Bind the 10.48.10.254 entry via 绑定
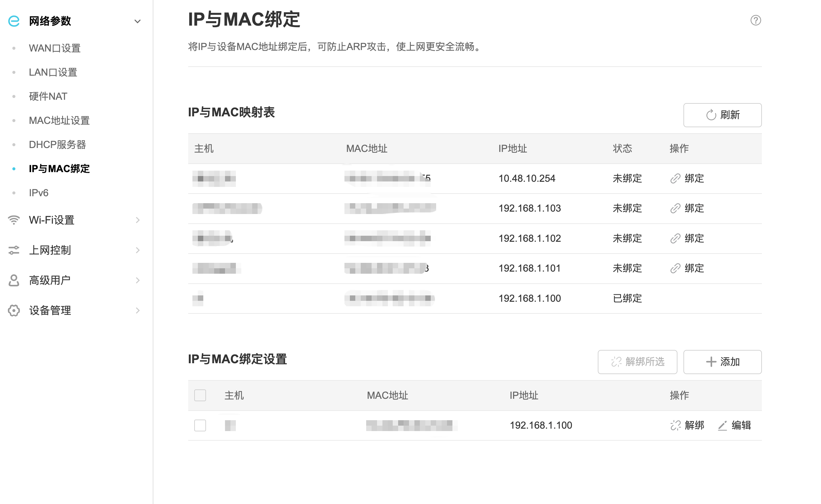821x504 pixels. pos(694,179)
